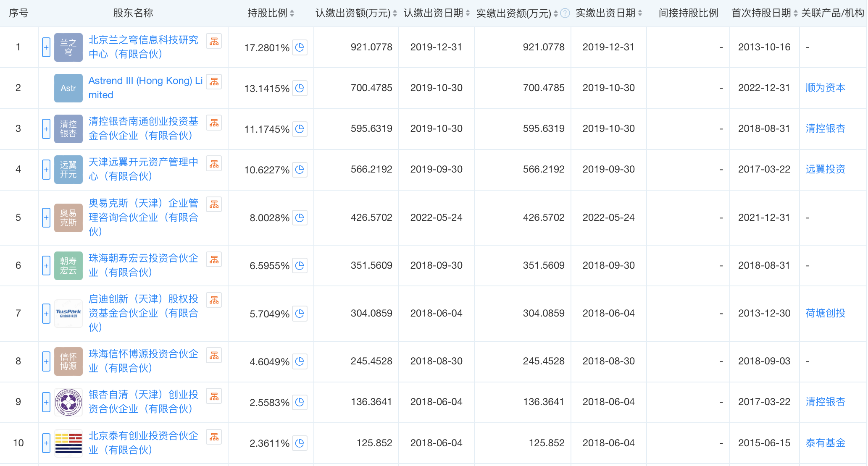The width and height of the screenshot is (868, 466).
Task: Click help question mark icon beside 实缴出资额
Action: pos(566,13)
